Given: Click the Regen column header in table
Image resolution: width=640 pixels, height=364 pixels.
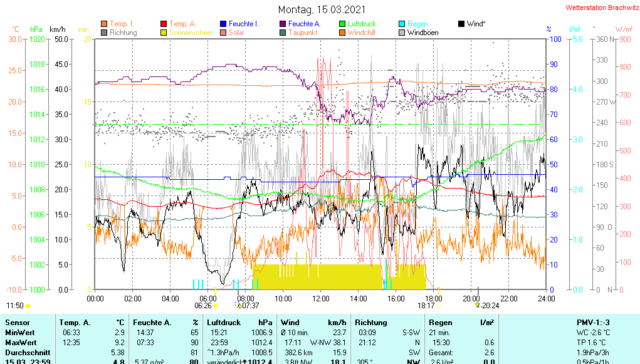Looking at the screenshot, I should click(435, 322).
